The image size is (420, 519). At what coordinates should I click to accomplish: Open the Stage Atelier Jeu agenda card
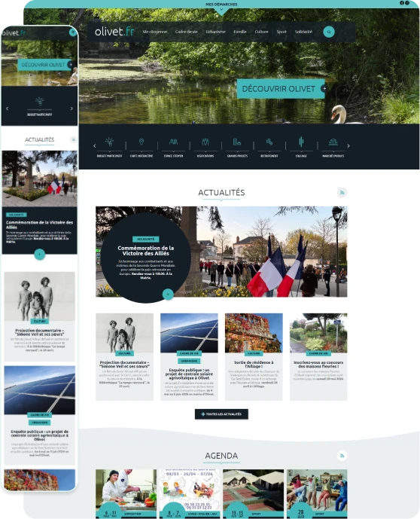(x=190, y=493)
